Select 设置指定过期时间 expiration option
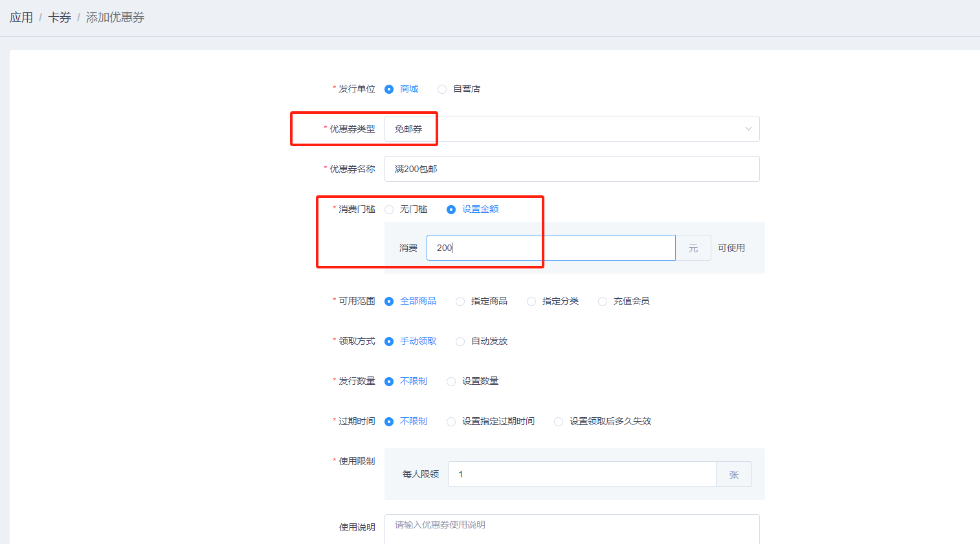This screenshot has height=544, width=980. [451, 422]
